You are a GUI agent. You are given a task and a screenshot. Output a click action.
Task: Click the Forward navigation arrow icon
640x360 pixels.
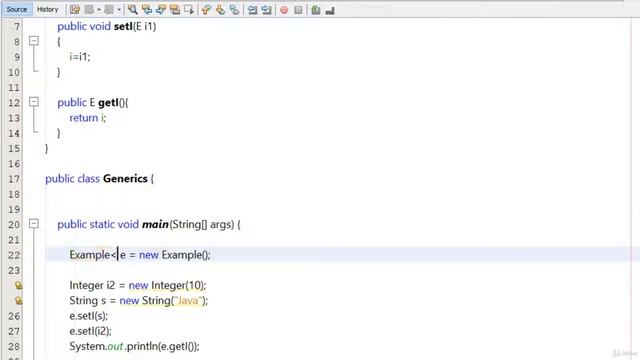click(109, 10)
